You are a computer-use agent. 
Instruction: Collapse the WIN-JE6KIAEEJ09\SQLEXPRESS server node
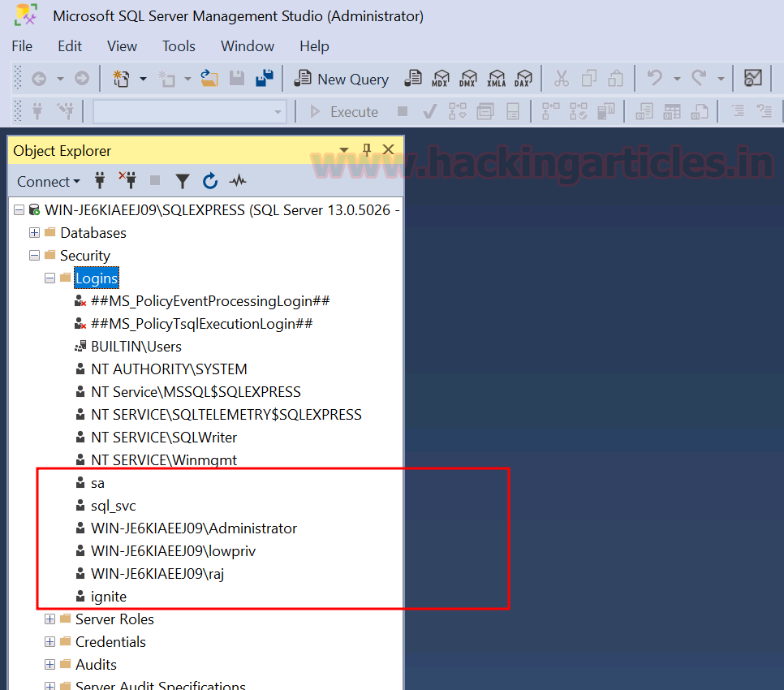tap(19, 210)
